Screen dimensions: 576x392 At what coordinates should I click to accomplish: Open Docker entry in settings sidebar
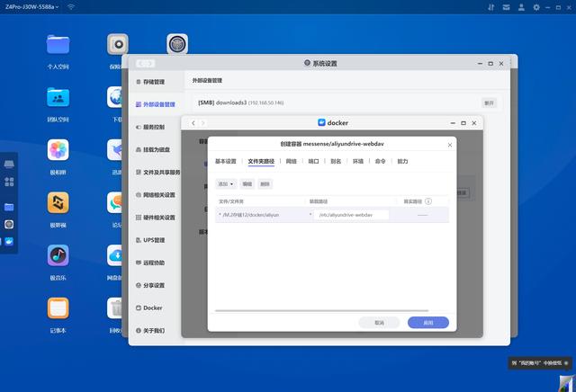[148, 308]
